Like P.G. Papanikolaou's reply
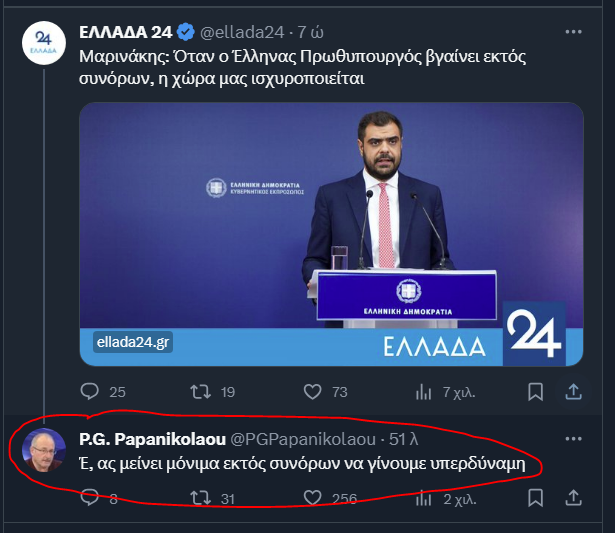Image resolution: width=615 pixels, height=533 pixels. [x=311, y=497]
